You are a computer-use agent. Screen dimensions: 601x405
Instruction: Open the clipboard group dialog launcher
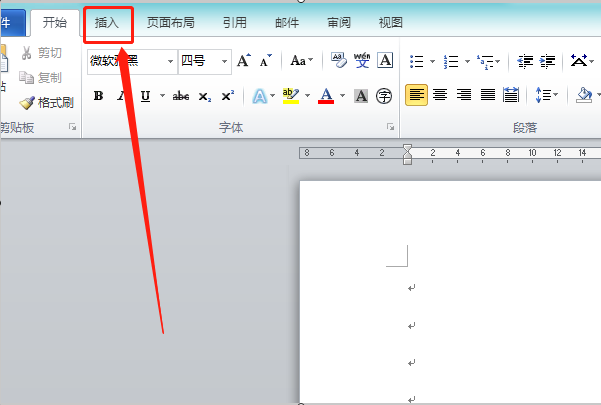click(72, 127)
